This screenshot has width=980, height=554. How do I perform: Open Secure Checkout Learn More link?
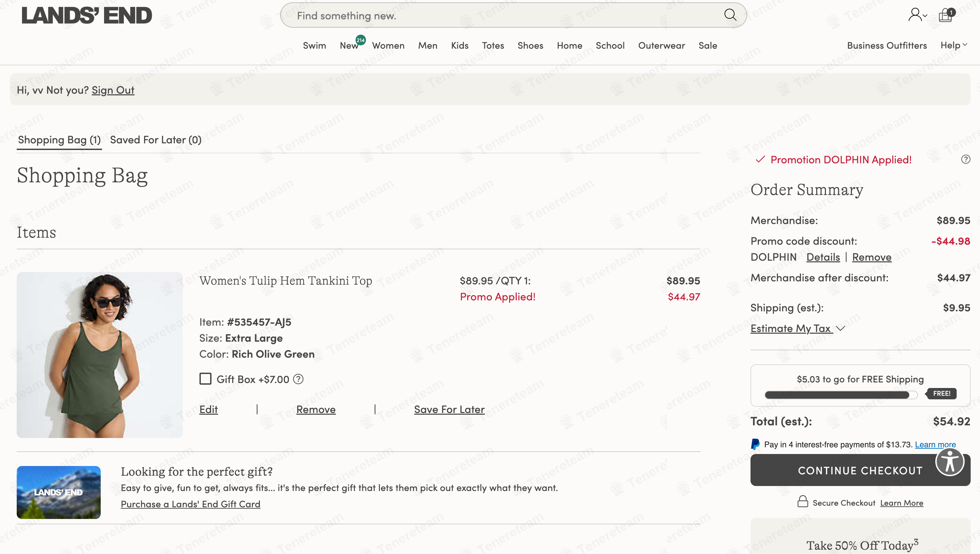click(902, 503)
